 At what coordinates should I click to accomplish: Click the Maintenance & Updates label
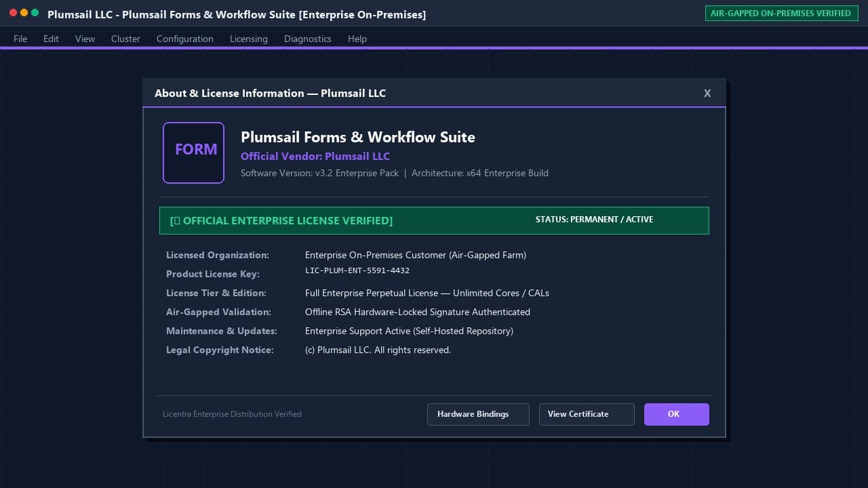click(x=222, y=331)
